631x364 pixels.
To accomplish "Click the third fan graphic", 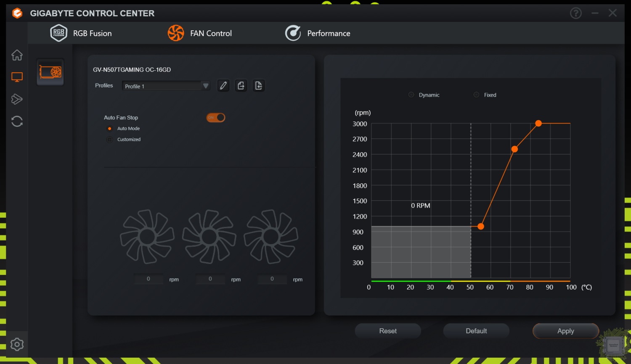I will 271,237.
